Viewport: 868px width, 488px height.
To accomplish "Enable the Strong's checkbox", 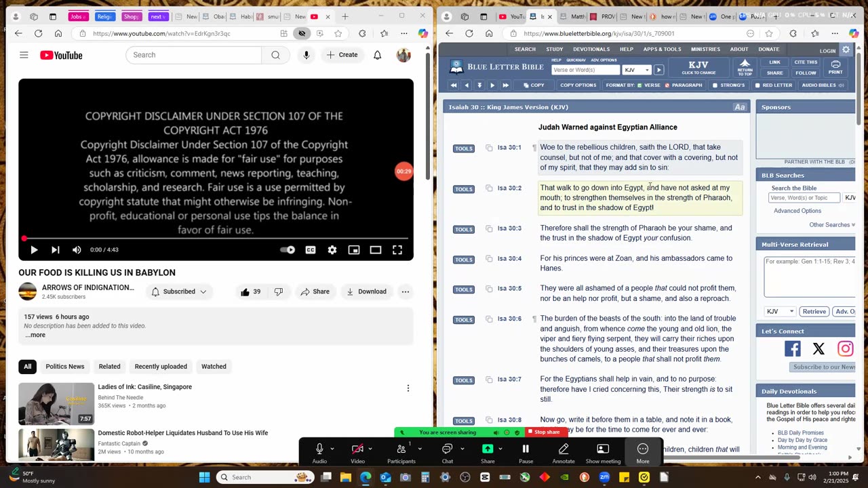I will click(715, 85).
